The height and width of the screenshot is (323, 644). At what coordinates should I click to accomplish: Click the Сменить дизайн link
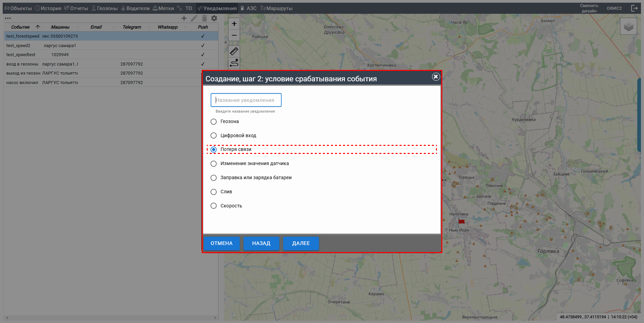click(589, 8)
